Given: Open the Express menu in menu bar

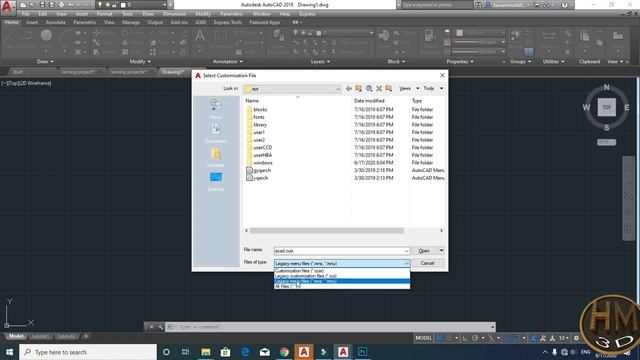Looking at the screenshot, I should 307,14.
